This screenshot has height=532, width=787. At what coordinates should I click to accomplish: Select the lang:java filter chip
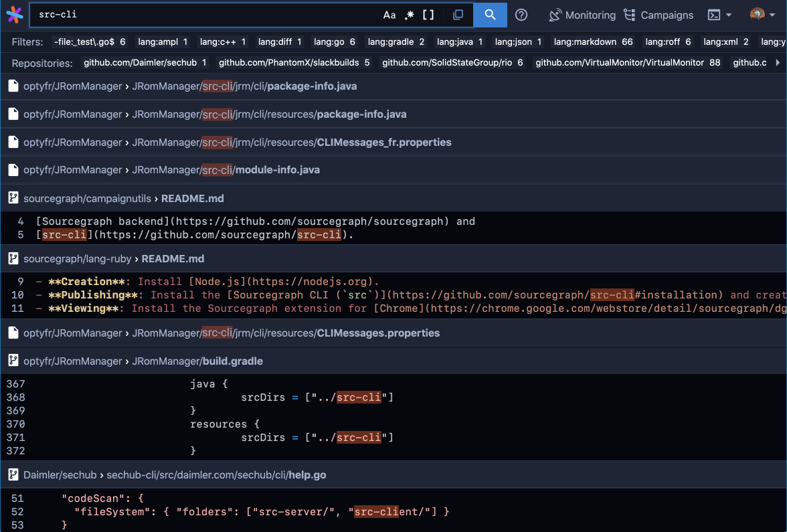(460, 41)
